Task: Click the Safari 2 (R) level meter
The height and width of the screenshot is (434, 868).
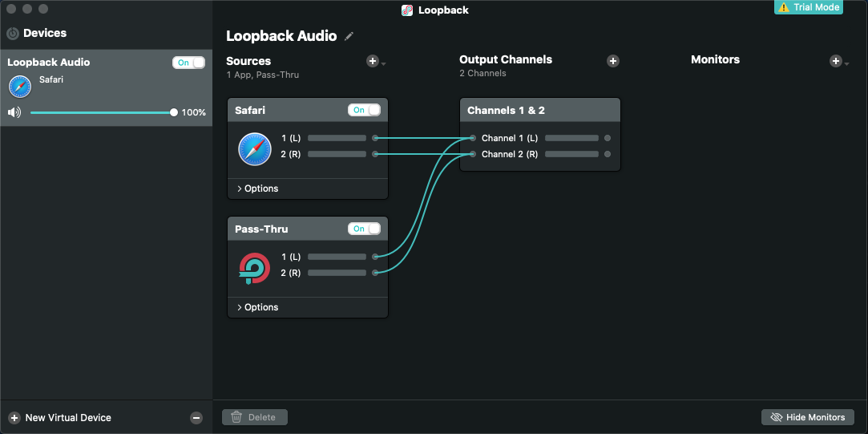Action: [337, 154]
